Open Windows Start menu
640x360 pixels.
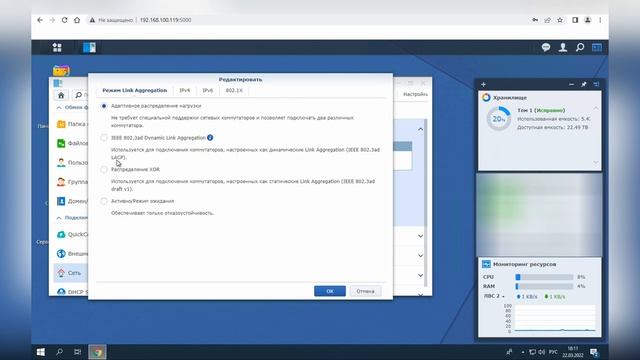40,352
